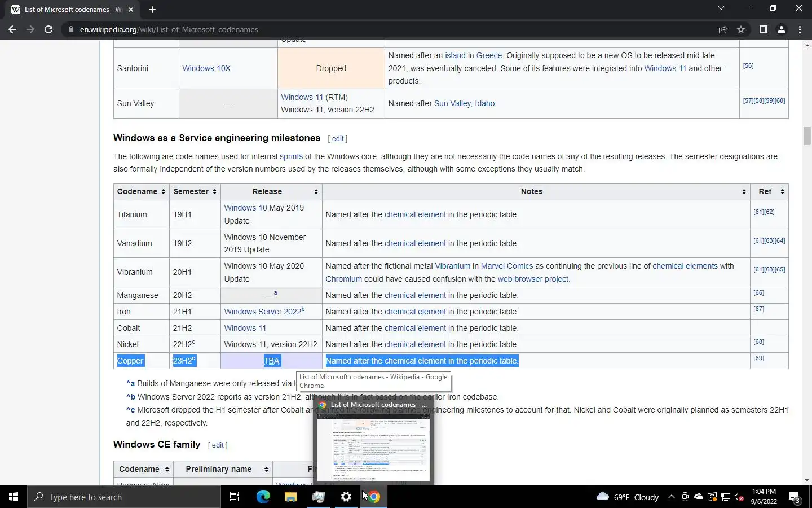Viewport: 812px width, 508px height.
Task: Open the Vibranium link
Action: pos(452,266)
